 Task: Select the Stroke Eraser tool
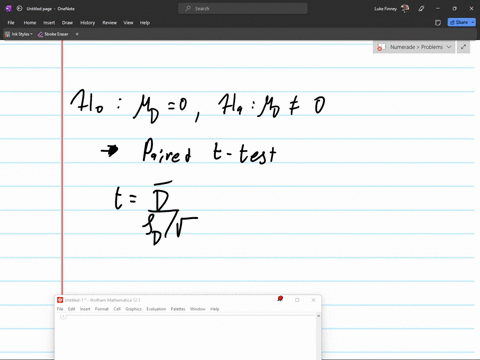53,34
